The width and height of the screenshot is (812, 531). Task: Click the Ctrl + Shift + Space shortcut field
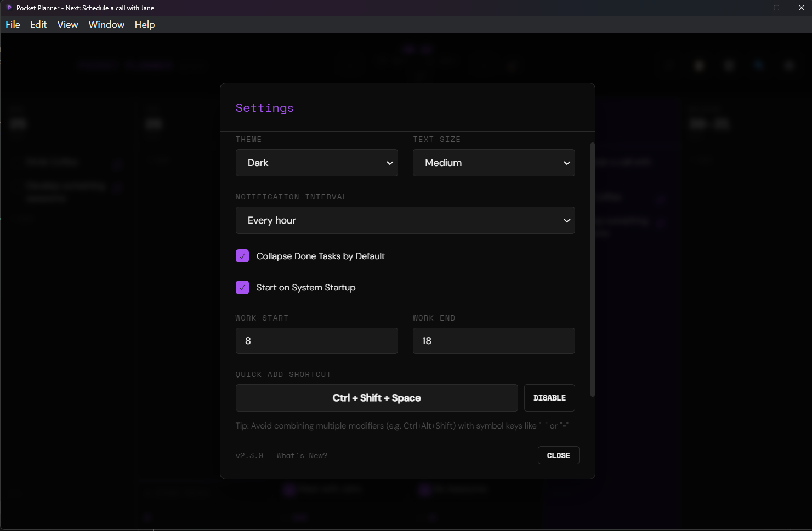[377, 398]
